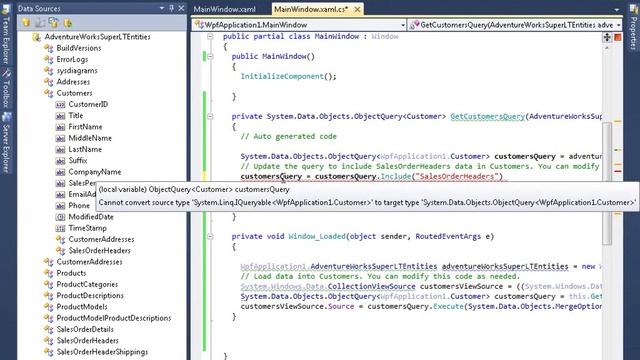
Task: Switch to the MainWindow.xaml tab
Action: pos(224,9)
